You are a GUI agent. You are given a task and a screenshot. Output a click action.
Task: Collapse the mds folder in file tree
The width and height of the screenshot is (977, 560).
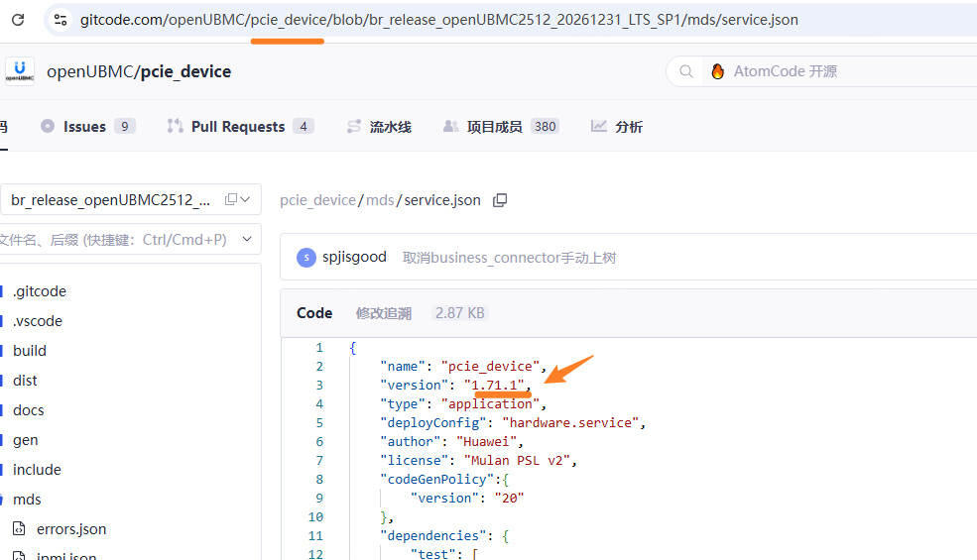(x=27, y=500)
